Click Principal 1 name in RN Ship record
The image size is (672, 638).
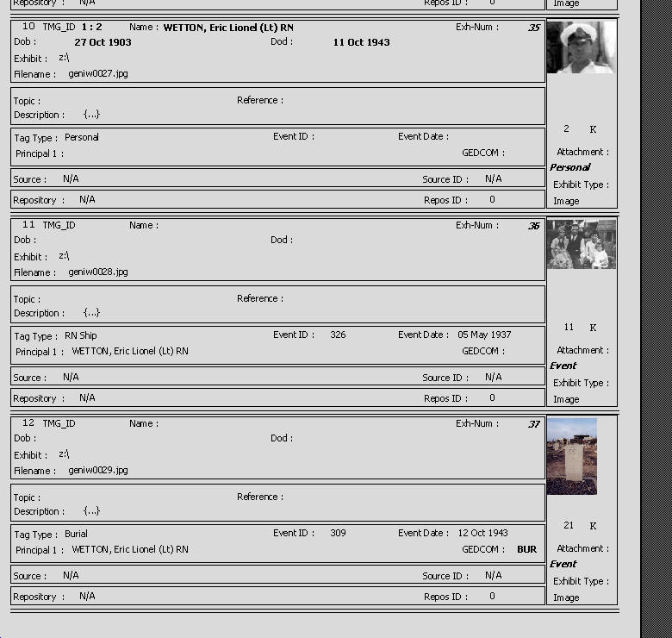130,351
